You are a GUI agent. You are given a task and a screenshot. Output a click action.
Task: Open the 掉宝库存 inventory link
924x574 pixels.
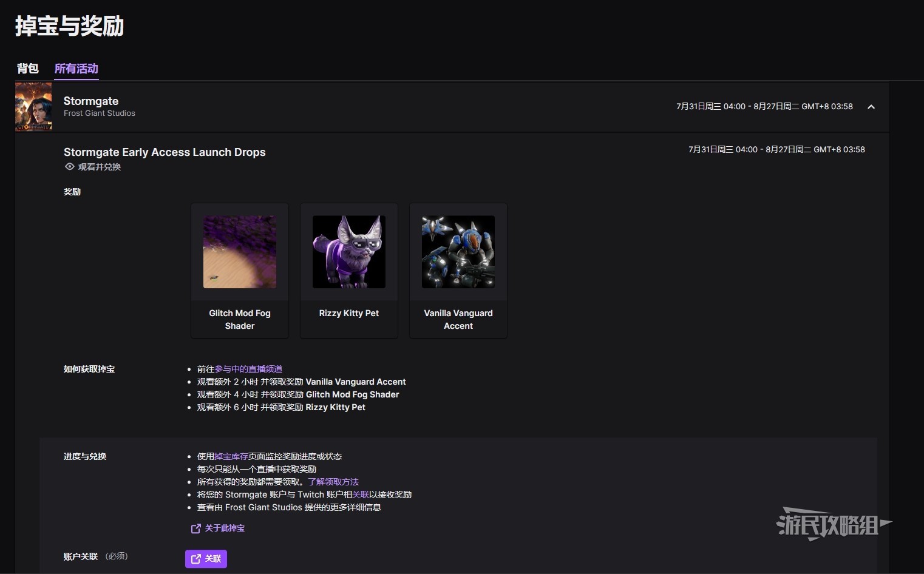tap(231, 456)
